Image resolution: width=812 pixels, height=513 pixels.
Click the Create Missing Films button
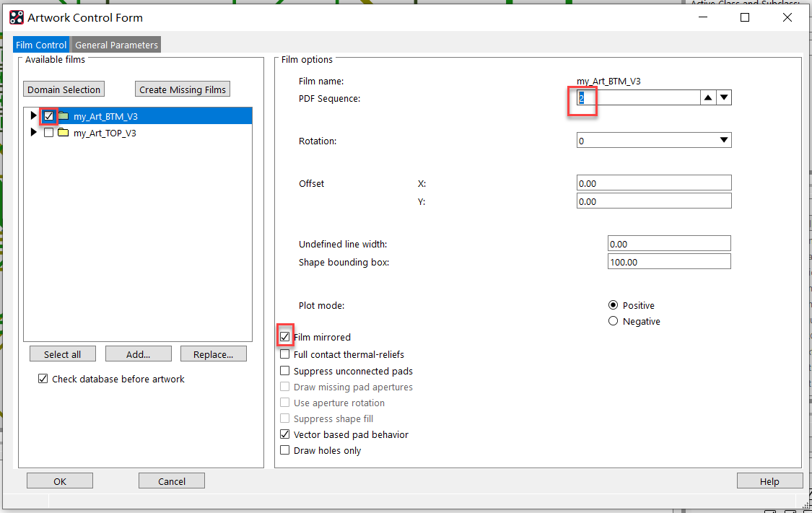[x=183, y=89]
